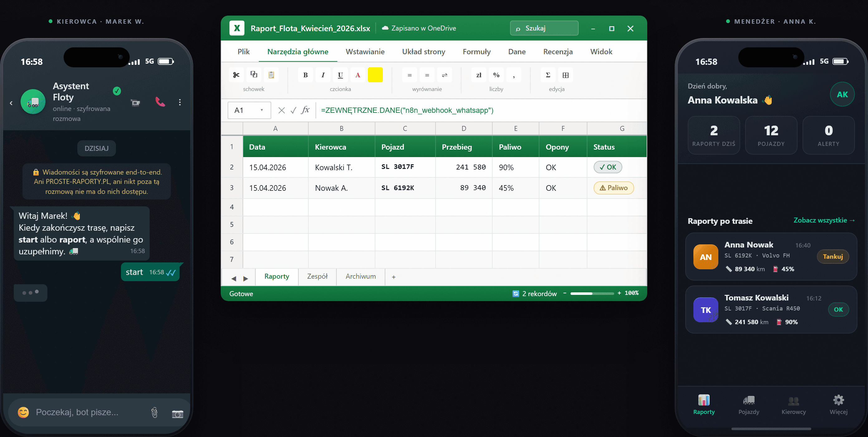Click the scissors cut icon in Excel ribbon
The width and height of the screenshot is (868, 437).
pos(236,75)
